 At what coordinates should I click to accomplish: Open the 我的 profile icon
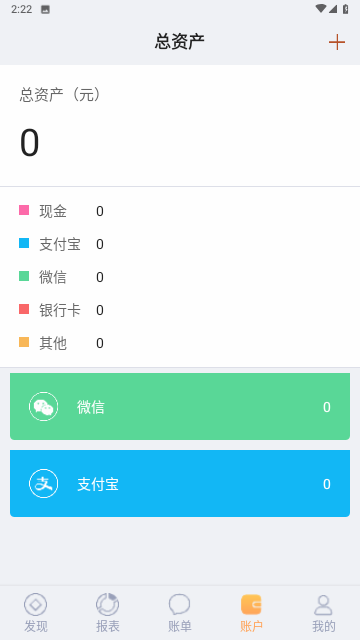323,604
